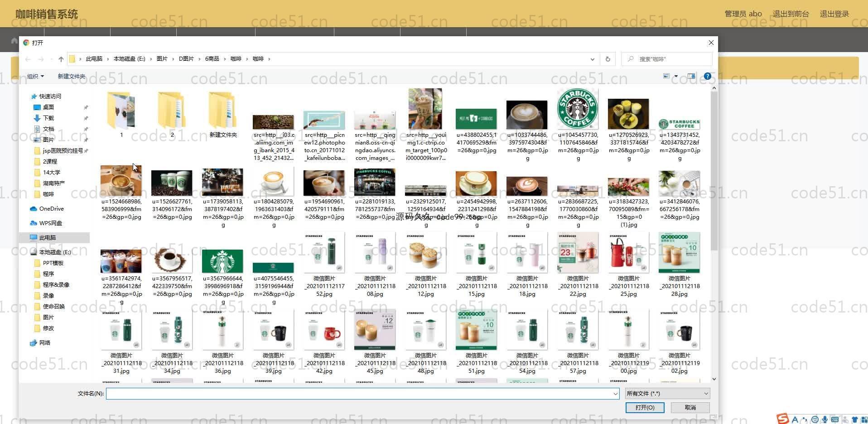Select WPS网盘 in navigation pane
This screenshot has height=424, width=868.
50,223
